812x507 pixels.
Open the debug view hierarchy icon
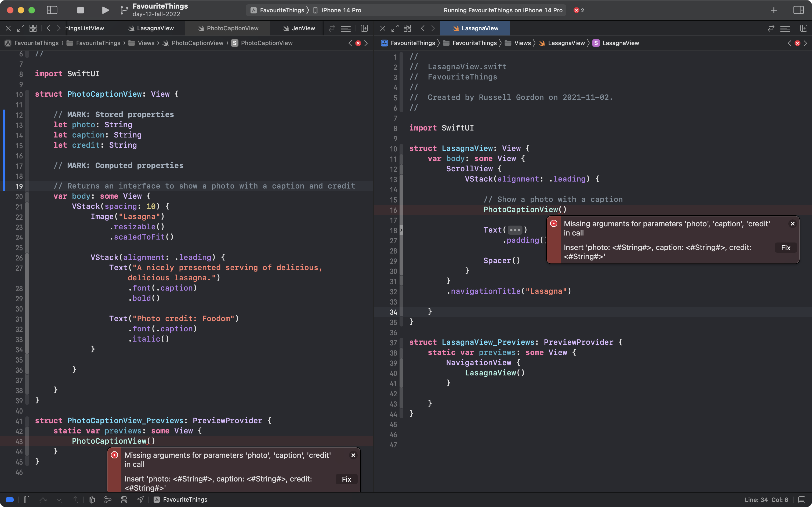[92, 500]
